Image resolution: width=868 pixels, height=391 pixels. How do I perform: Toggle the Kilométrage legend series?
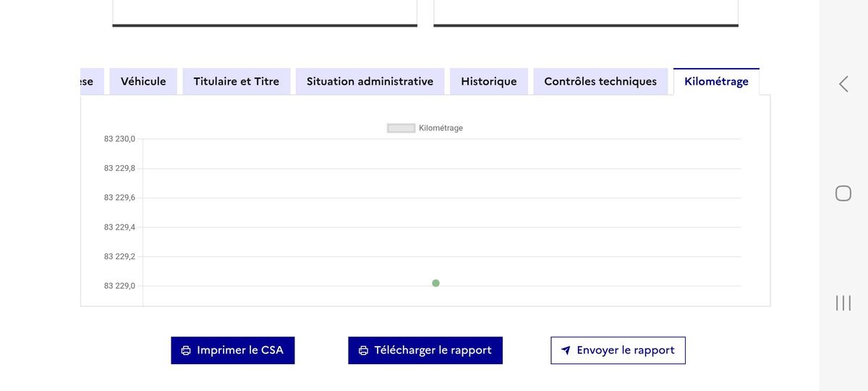pyautogui.click(x=425, y=128)
